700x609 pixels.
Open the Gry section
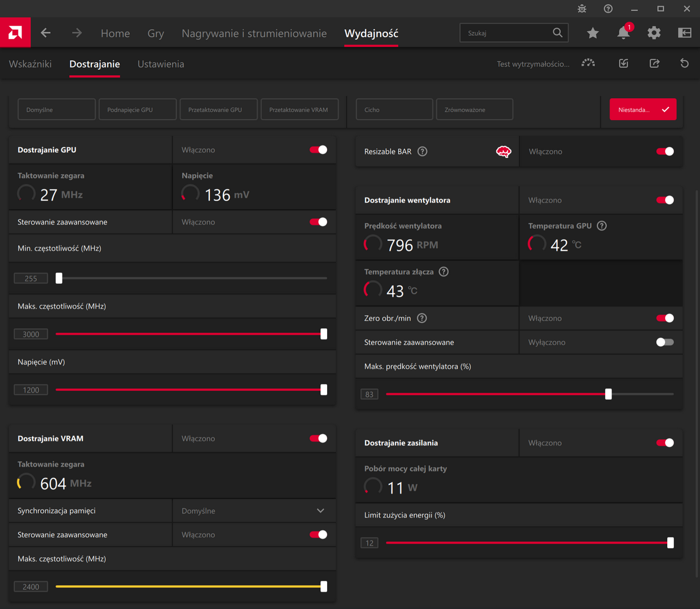(x=156, y=33)
